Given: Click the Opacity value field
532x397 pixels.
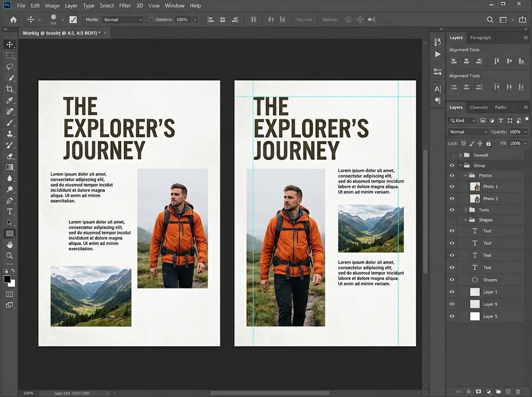Looking at the screenshot, I should [x=515, y=132].
